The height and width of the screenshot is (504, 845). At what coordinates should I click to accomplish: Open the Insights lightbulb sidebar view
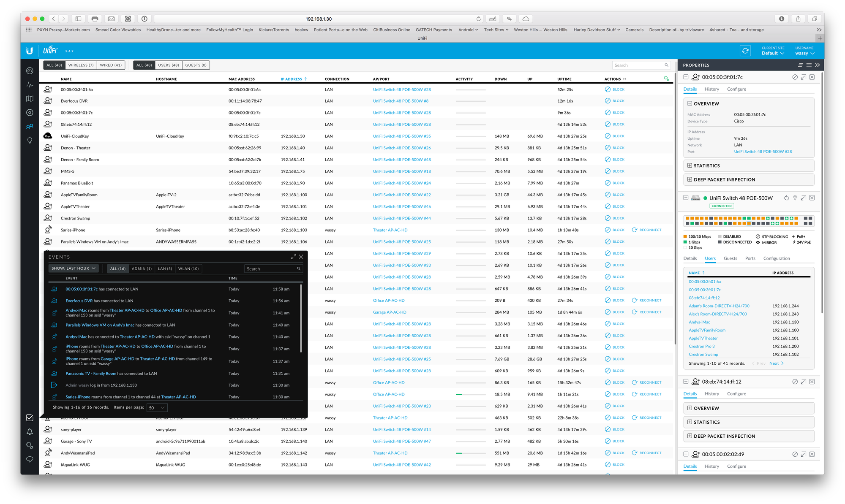[30, 140]
